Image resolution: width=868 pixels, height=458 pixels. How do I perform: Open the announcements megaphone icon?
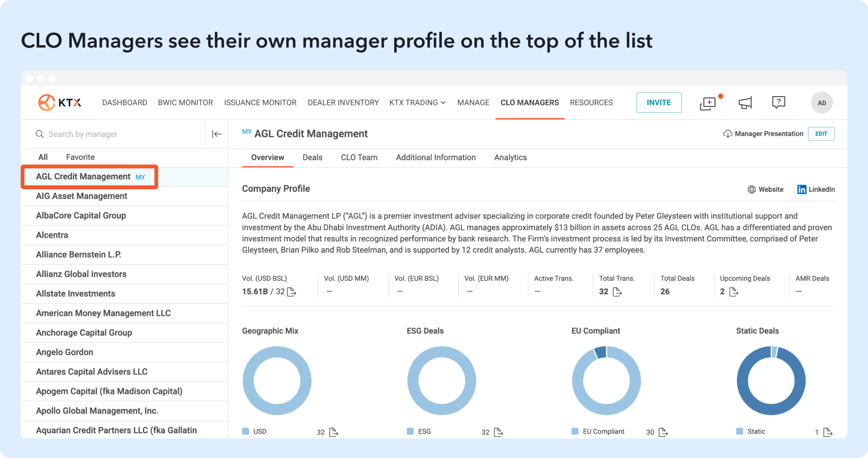point(745,103)
